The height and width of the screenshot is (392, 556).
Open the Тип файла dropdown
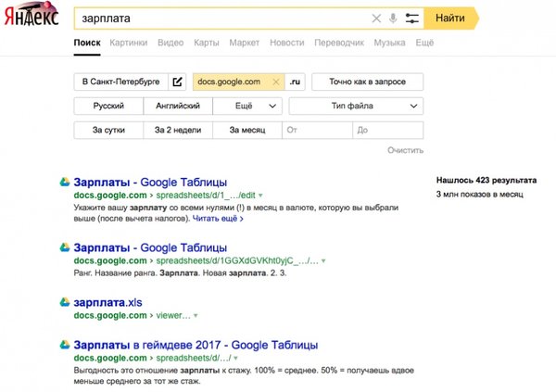[x=356, y=107]
